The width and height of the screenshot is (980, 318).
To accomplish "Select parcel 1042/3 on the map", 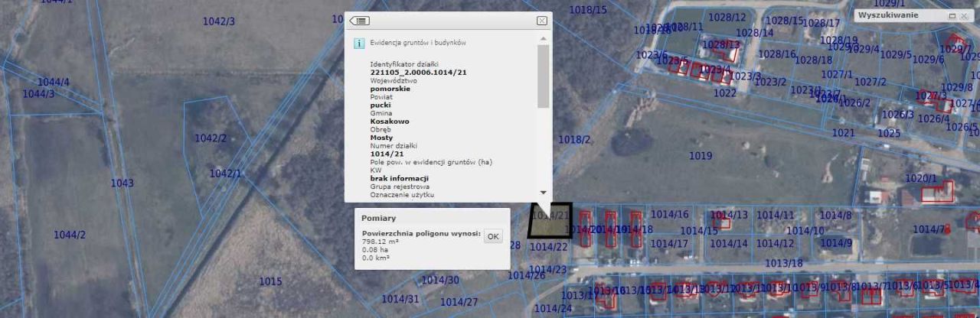I will pos(219,21).
